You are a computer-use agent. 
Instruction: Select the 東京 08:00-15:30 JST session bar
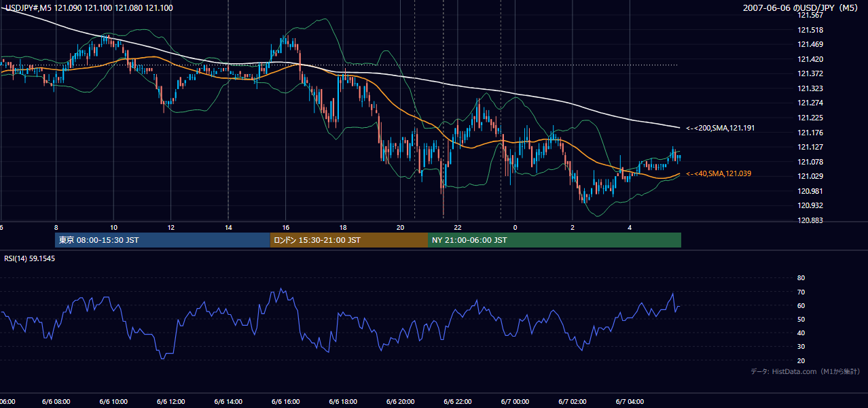tap(162, 240)
